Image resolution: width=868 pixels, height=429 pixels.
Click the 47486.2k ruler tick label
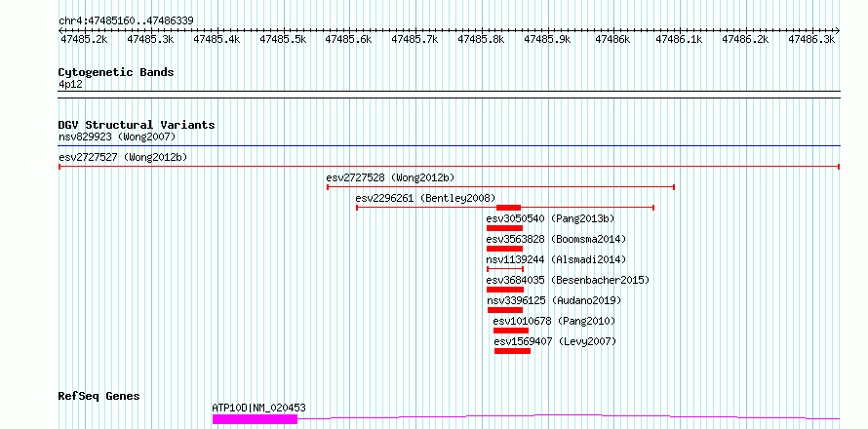746,39
